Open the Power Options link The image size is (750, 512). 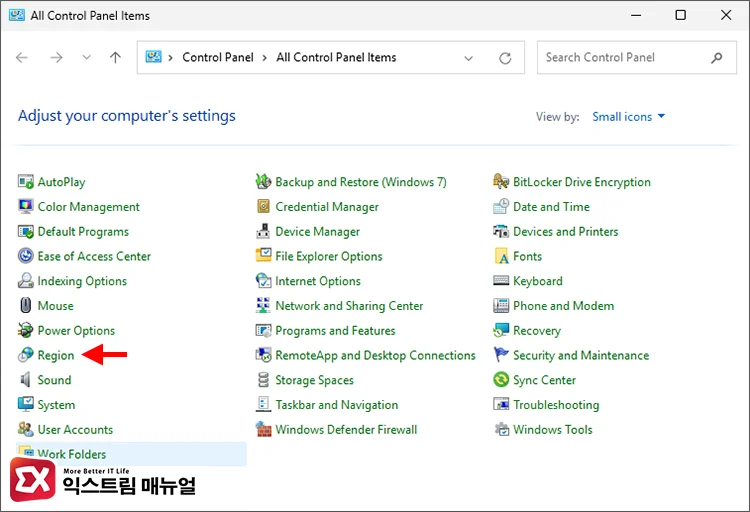point(76,331)
